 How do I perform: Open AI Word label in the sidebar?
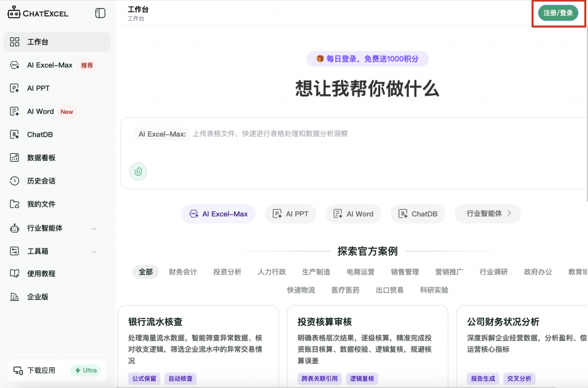pos(41,111)
